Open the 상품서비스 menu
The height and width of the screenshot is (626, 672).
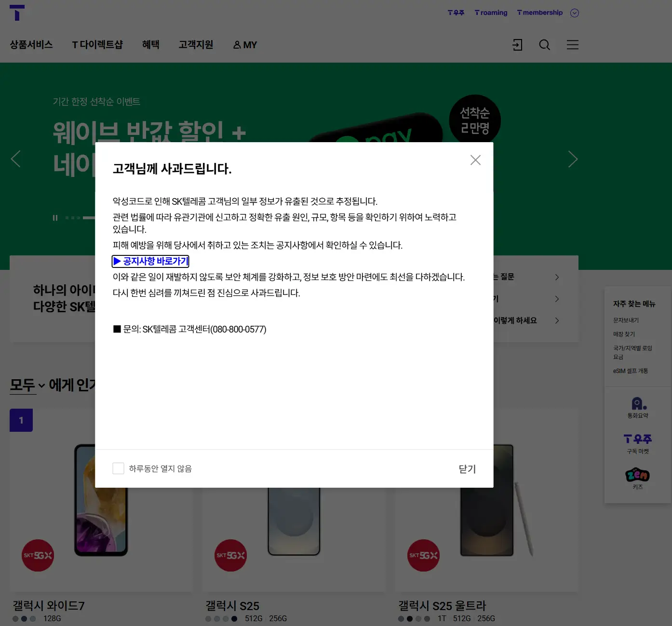point(32,45)
